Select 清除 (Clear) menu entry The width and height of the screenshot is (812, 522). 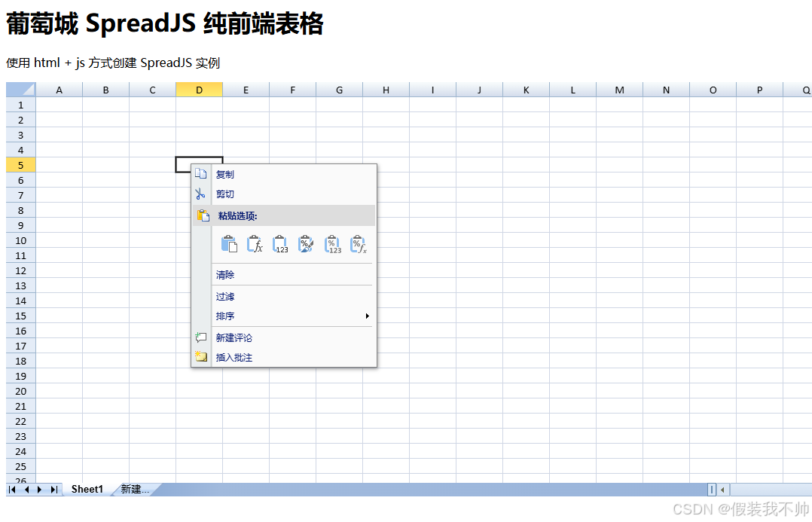pos(284,274)
